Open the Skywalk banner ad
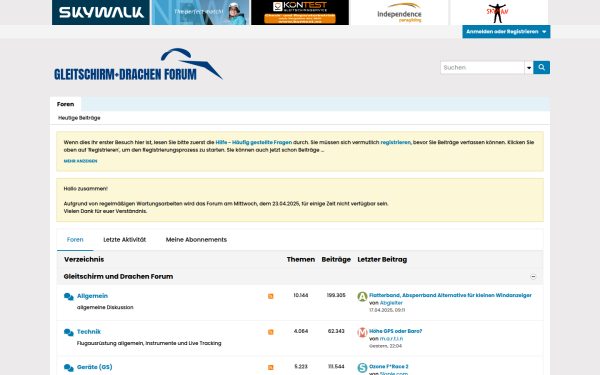Screen dimensions: 600x375 101,12
